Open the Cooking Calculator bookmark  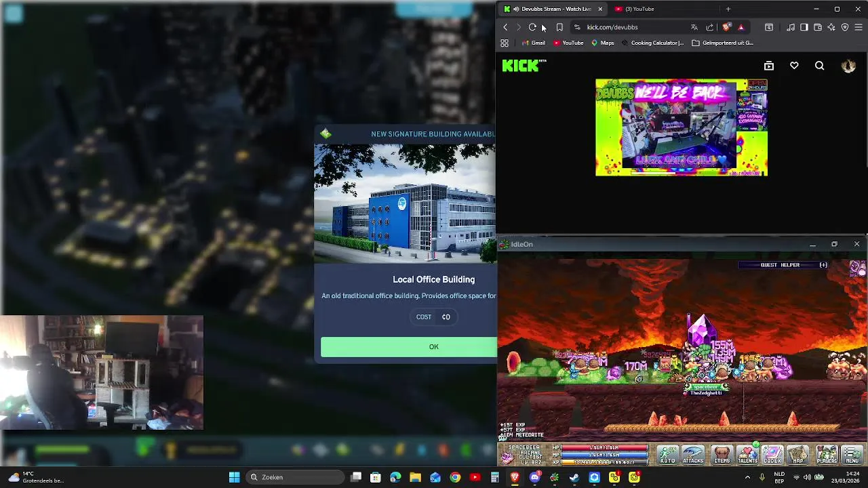pos(652,43)
